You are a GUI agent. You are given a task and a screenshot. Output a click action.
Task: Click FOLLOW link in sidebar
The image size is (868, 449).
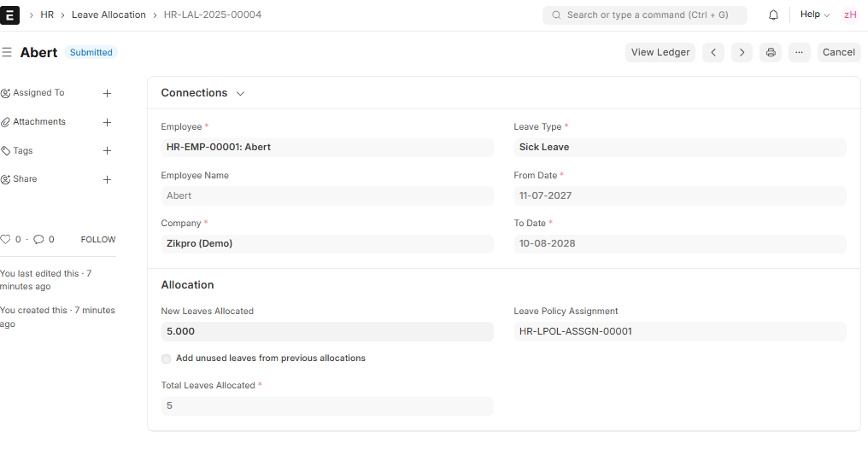[x=98, y=239]
